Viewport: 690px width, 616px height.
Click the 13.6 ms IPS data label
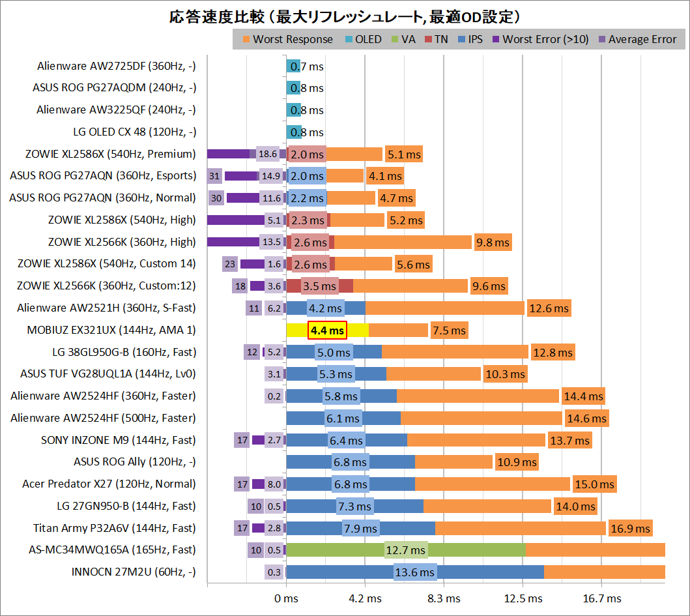click(x=415, y=572)
